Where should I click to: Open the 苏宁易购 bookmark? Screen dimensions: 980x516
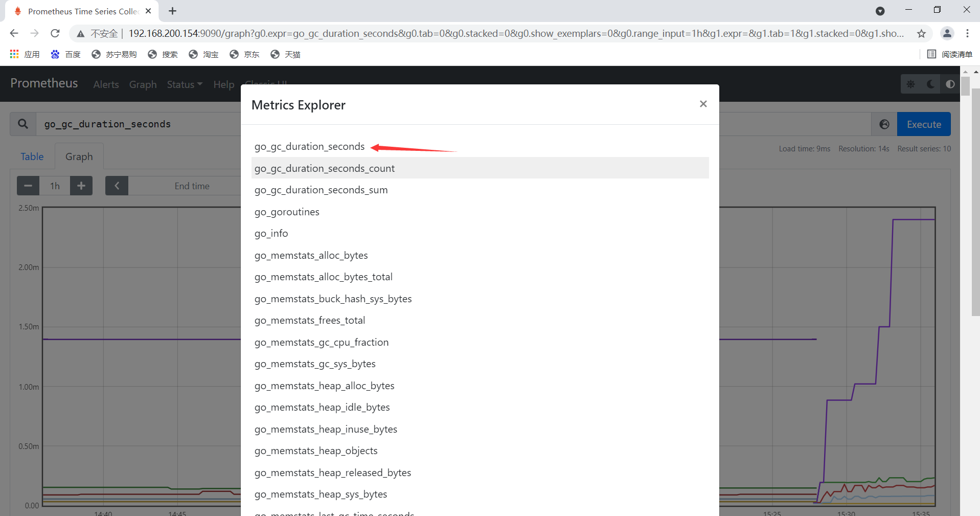(x=114, y=54)
